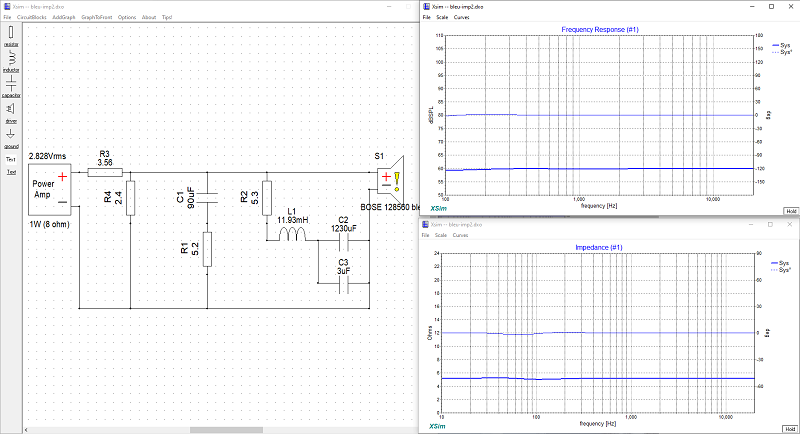Click the dotted Sys* legend entry in Impedance graph

[781, 270]
